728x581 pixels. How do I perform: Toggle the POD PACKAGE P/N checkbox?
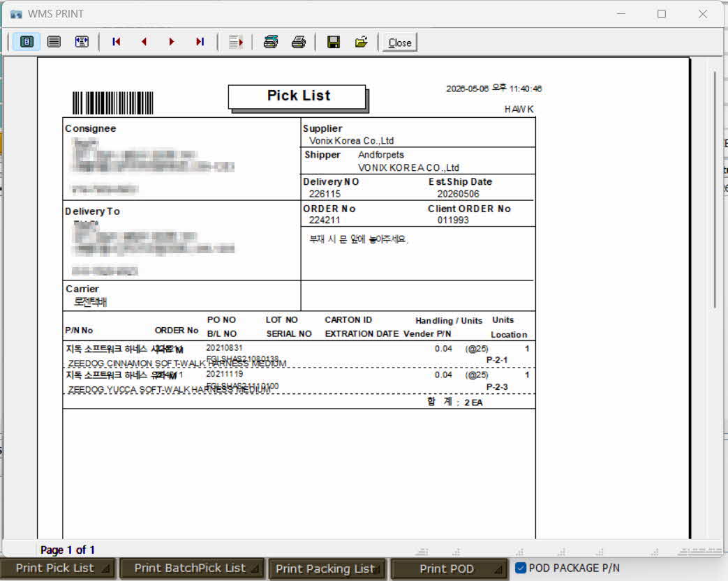(521, 568)
